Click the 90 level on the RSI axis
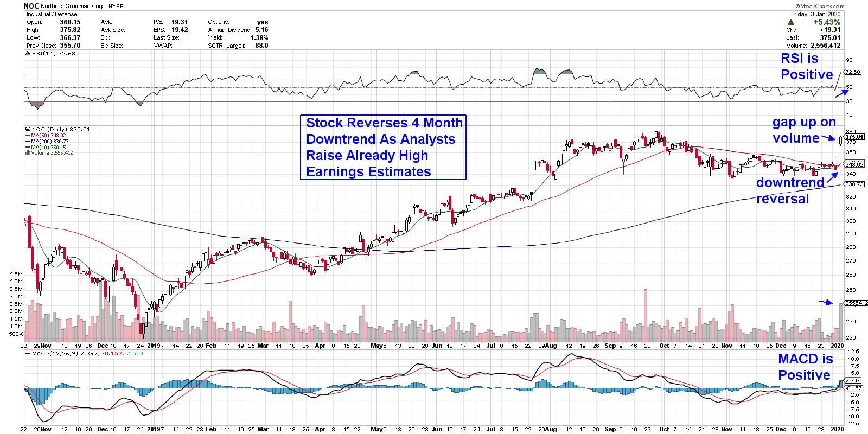This screenshot has height=434, width=868. pos(849,60)
